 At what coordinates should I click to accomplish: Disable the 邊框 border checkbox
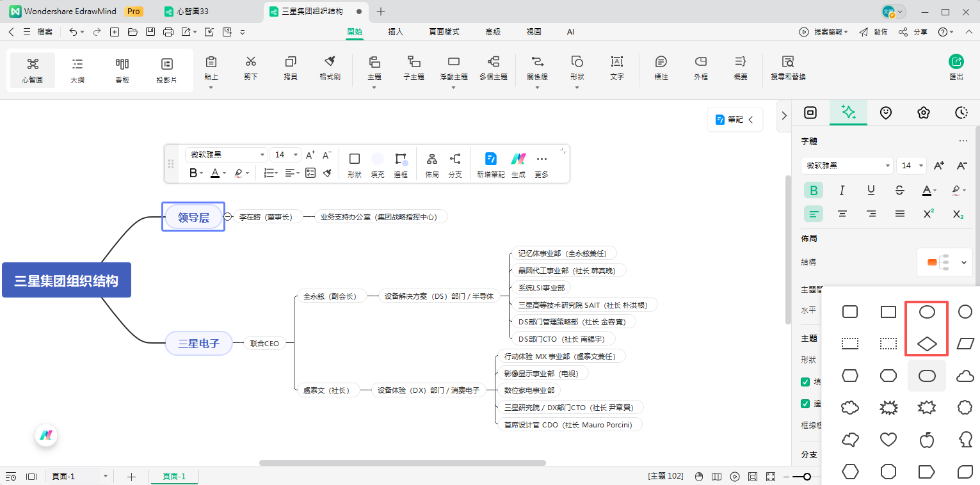point(805,404)
